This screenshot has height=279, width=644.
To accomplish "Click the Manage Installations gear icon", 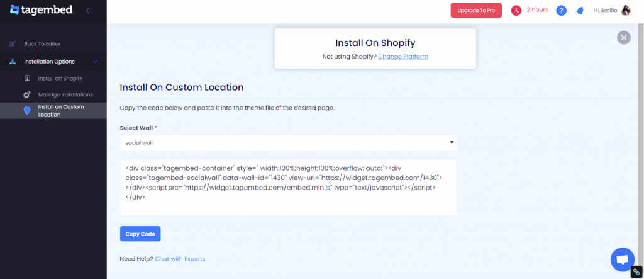I will pyautogui.click(x=27, y=94).
